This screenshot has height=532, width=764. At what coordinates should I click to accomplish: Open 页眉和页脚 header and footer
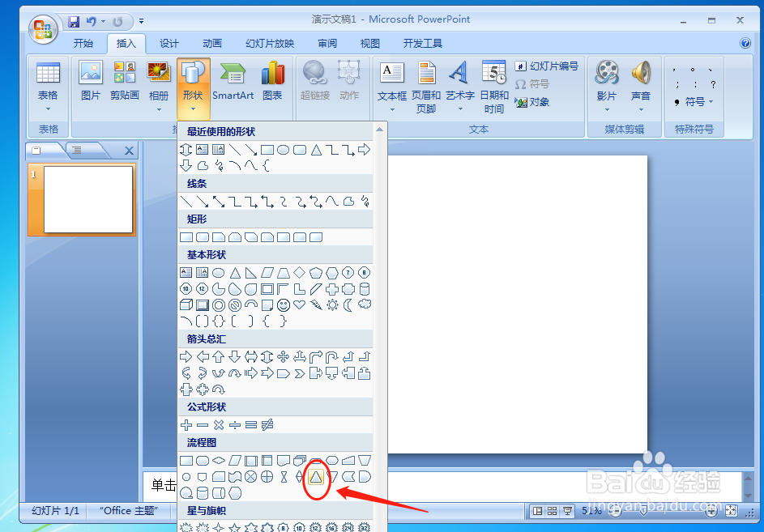click(426, 87)
